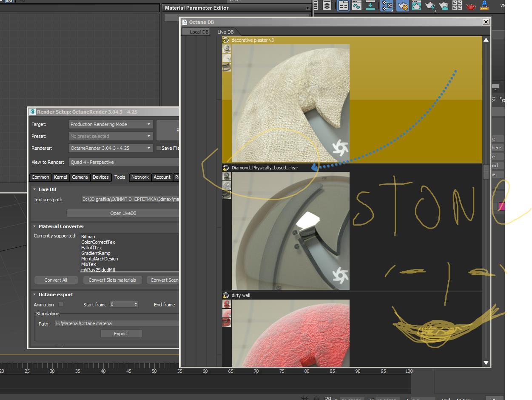Click the blue compass tool icon
Screen dimensions: 532x400
click(x=484, y=6)
